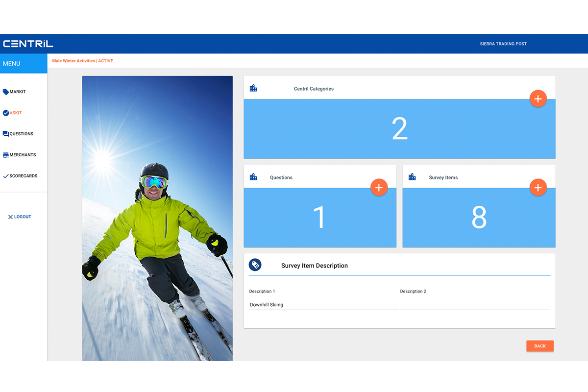Click the skier photo thumbnail
Screen dimensions: 588x392
[x=157, y=219]
